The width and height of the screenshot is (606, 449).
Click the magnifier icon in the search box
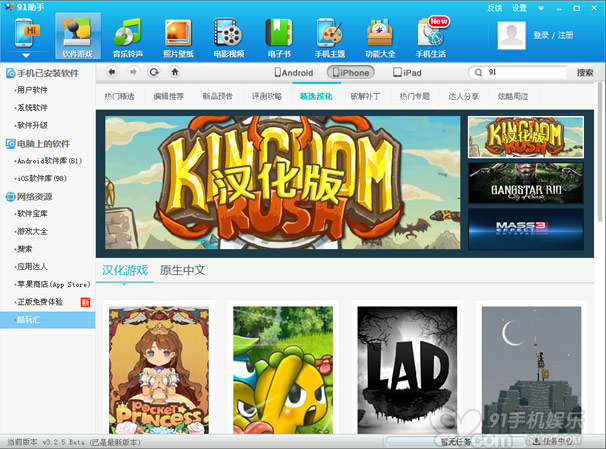[x=478, y=72]
